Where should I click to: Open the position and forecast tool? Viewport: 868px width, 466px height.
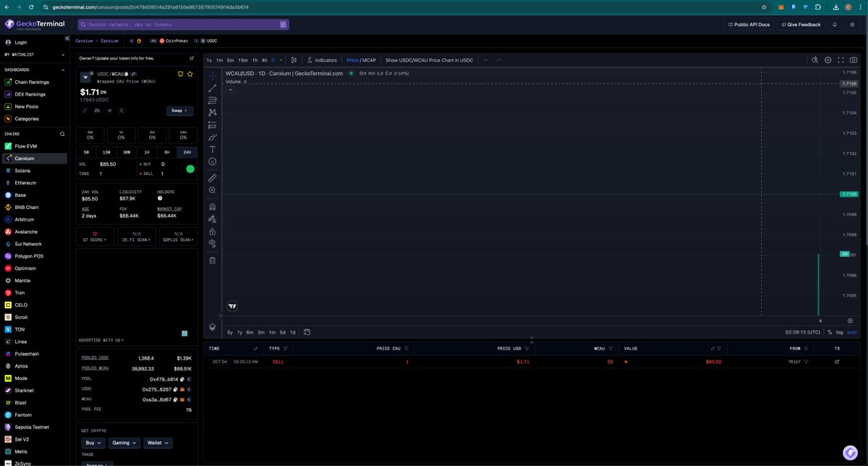[x=213, y=125]
